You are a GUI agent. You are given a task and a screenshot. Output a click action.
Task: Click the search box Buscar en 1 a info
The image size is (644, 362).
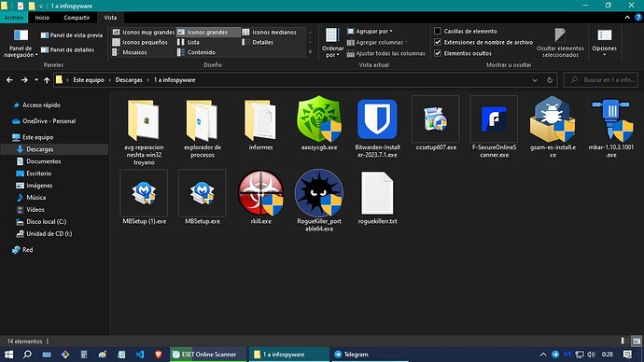coord(601,80)
